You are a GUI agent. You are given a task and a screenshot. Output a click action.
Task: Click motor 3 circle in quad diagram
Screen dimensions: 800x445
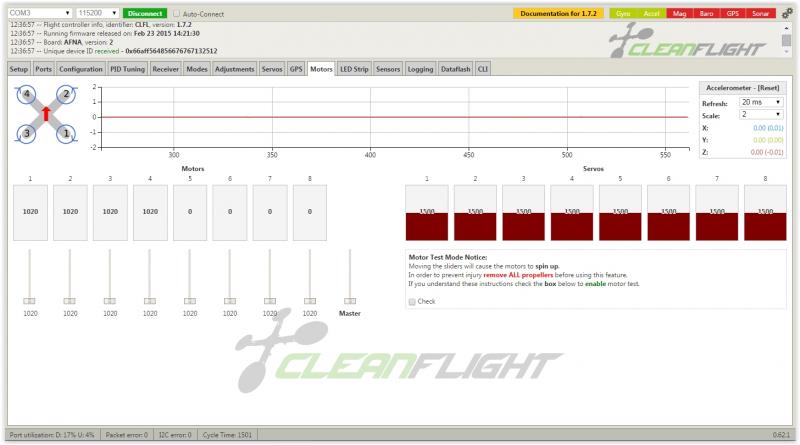pos(27,134)
